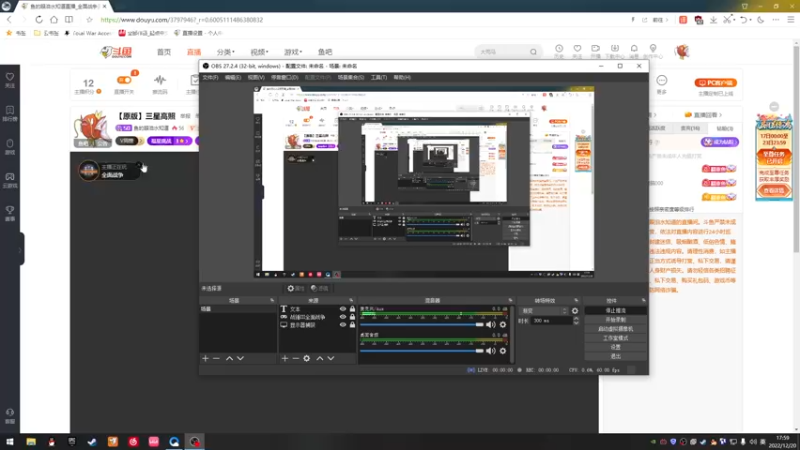Open desktop audio settings gear icon
This screenshot has width=800, height=450.
503,351
